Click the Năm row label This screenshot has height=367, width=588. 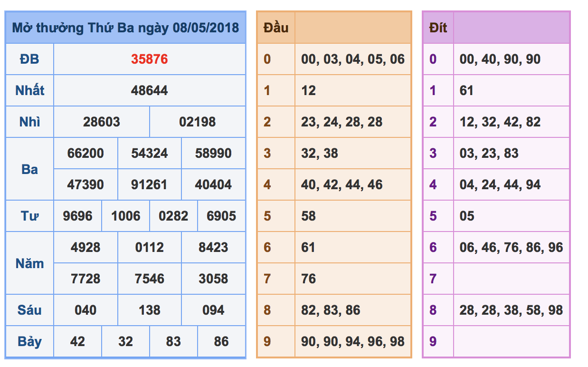tap(29, 263)
